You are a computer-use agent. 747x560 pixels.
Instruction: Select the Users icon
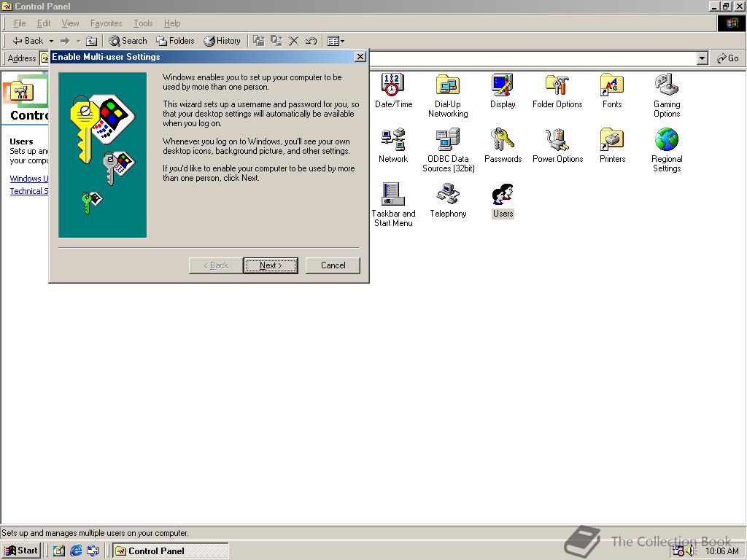[503, 200]
